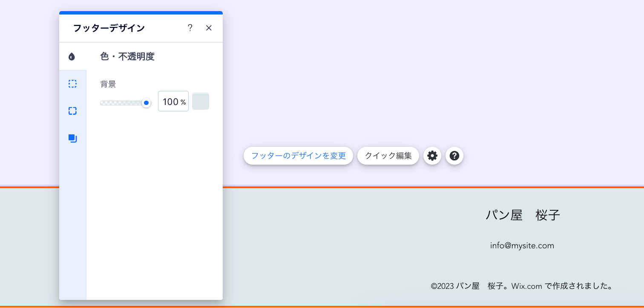Image resolution: width=644 pixels, height=308 pixels.
Task: Open the color and opacity tab (droplet icon)
Action: pyautogui.click(x=72, y=56)
